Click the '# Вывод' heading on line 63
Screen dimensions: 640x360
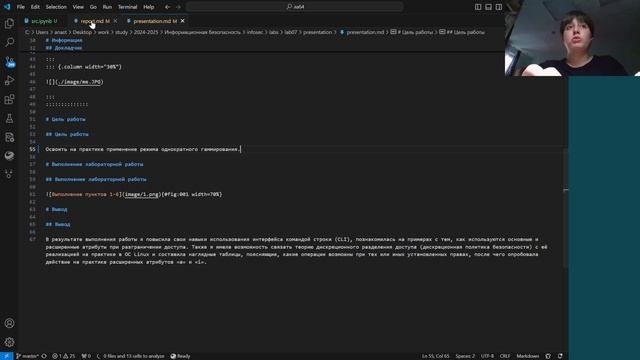(x=56, y=209)
